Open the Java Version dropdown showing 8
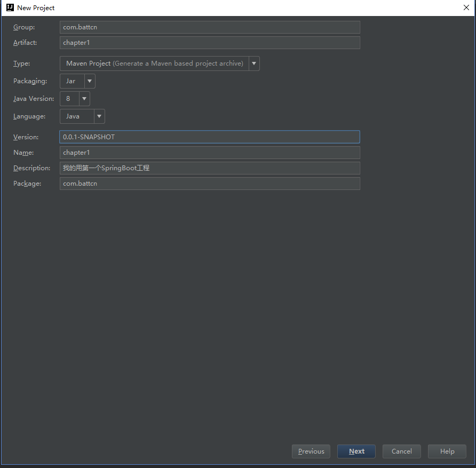The image size is (476, 468). click(x=84, y=99)
